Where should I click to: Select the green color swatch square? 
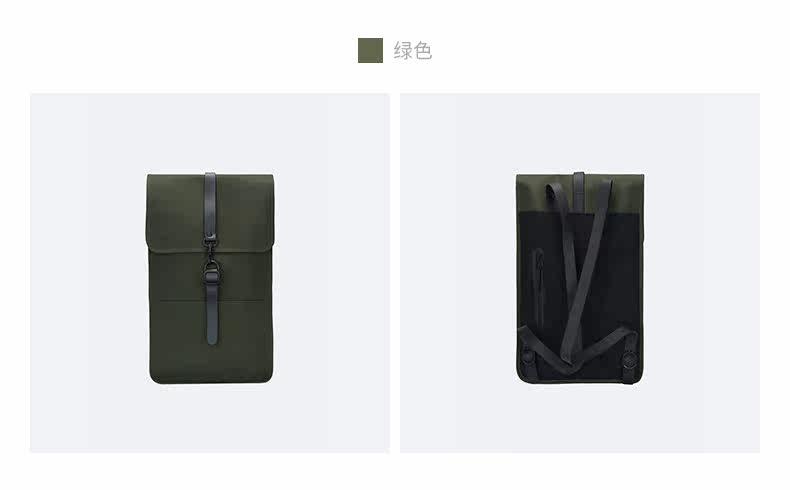click(x=370, y=50)
